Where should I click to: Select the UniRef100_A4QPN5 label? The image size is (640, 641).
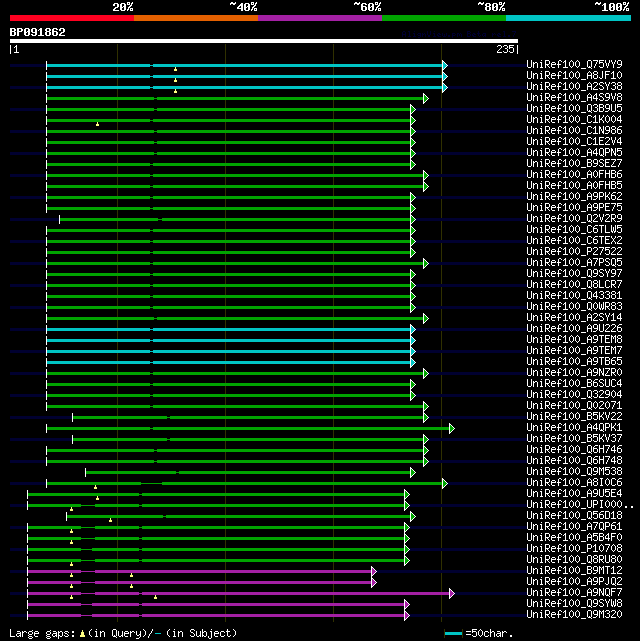[x=574, y=152]
